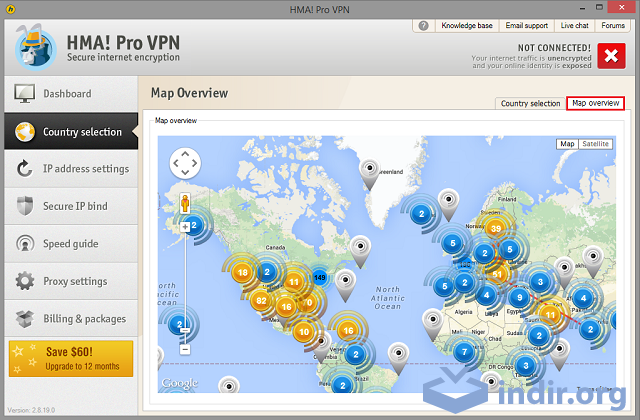
Task: Click the orange 82 server cluster
Action: (261, 301)
